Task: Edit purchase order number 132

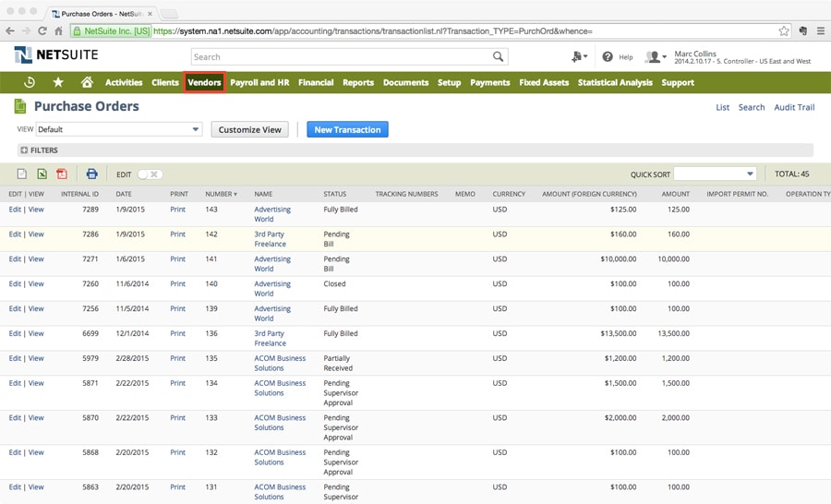Action: point(15,452)
